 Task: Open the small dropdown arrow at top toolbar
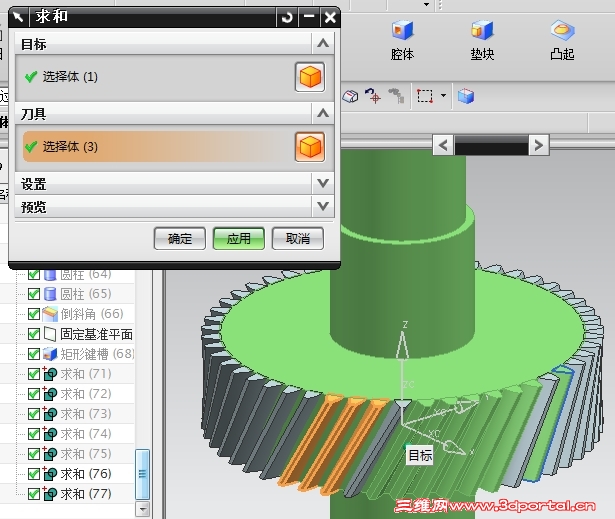pyautogui.click(x=426, y=5)
